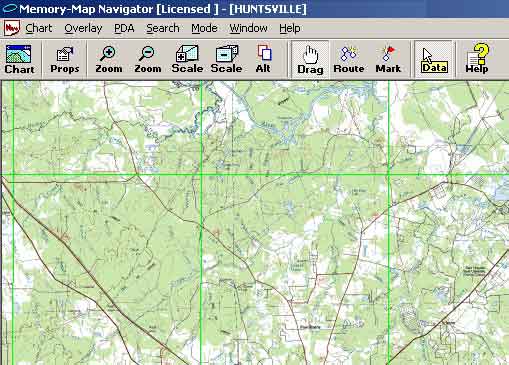Expand the Mode menu
The height and width of the screenshot is (365, 509).
[x=204, y=28]
